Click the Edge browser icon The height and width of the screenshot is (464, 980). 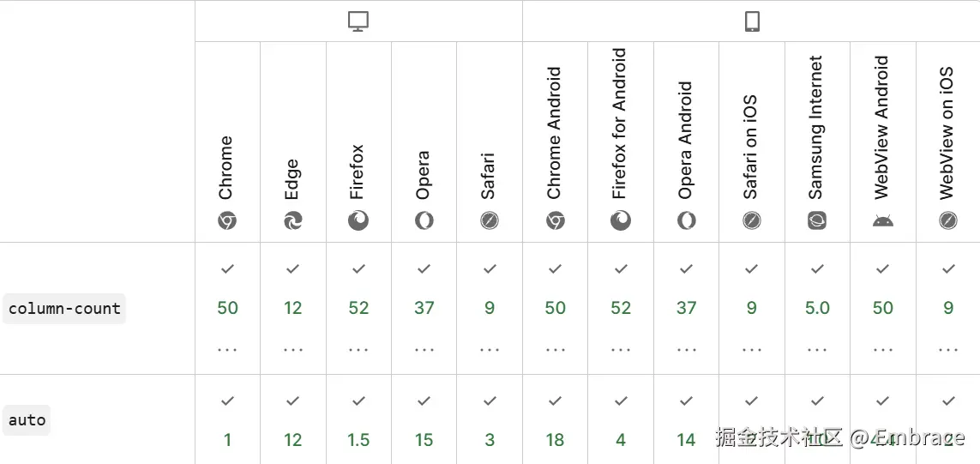[x=293, y=221]
